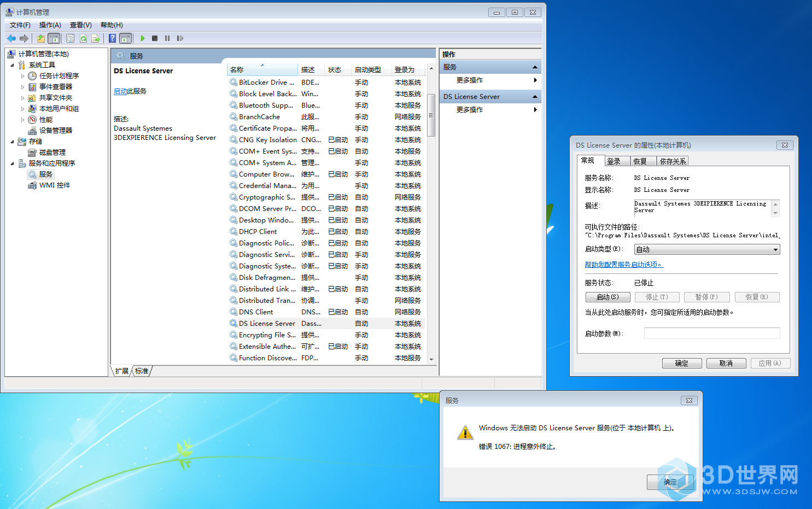
Task: Collapse the 服务 section in the actions pane
Action: coord(535,67)
